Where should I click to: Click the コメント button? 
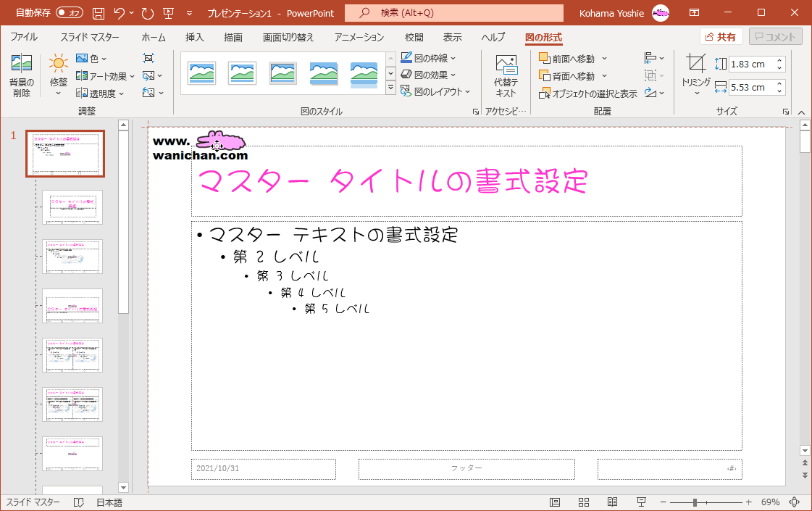click(775, 37)
